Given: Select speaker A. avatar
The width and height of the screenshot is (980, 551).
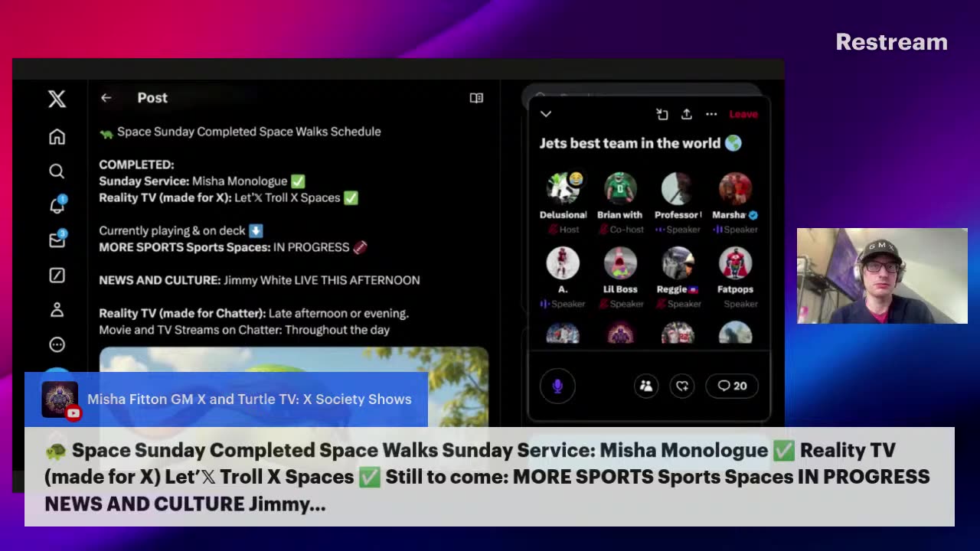Looking at the screenshot, I should click(x=563, y=262).
